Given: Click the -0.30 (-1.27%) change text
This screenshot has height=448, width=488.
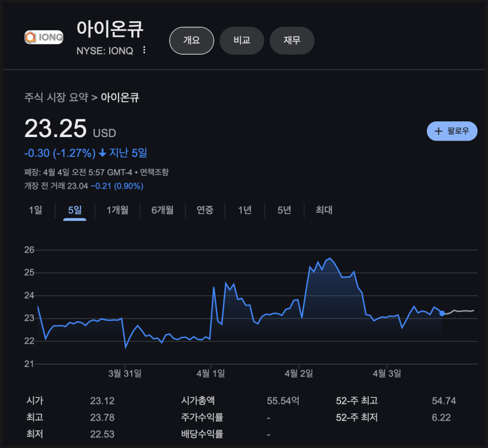Looking at the screenshot, I should (60, 153).
